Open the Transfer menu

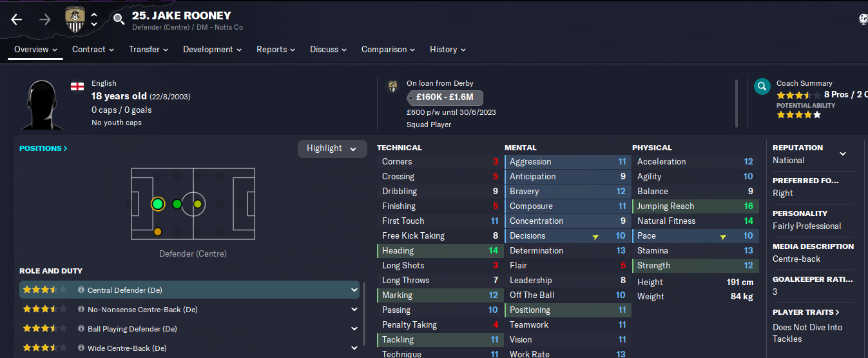point(148,50)
